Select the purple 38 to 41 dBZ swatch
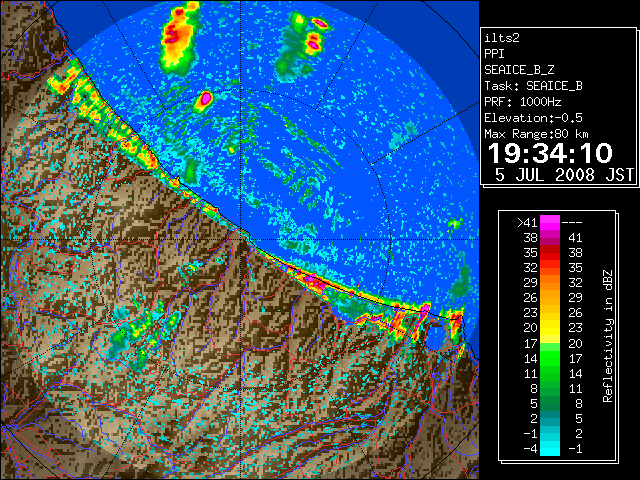The image size is (640, 480). [x=550, y=238]
